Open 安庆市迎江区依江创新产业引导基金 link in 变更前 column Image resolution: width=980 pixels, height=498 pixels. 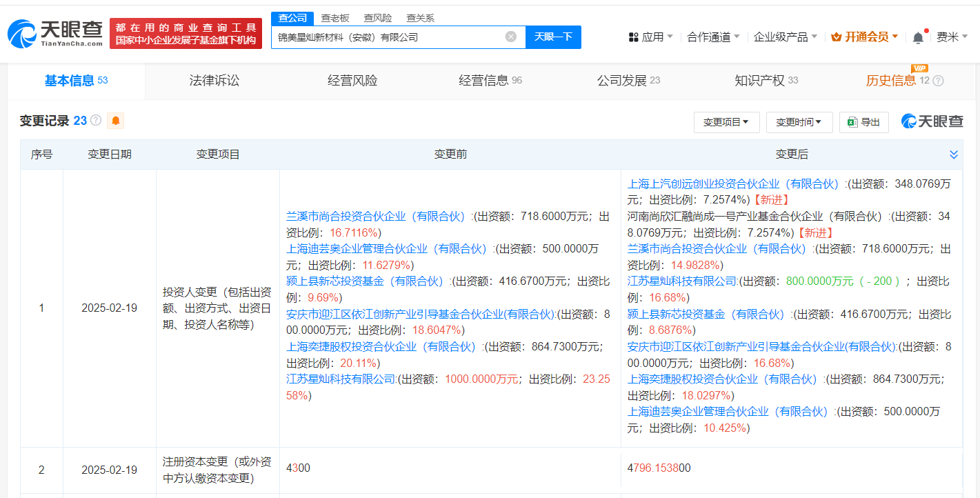(421, 314)
